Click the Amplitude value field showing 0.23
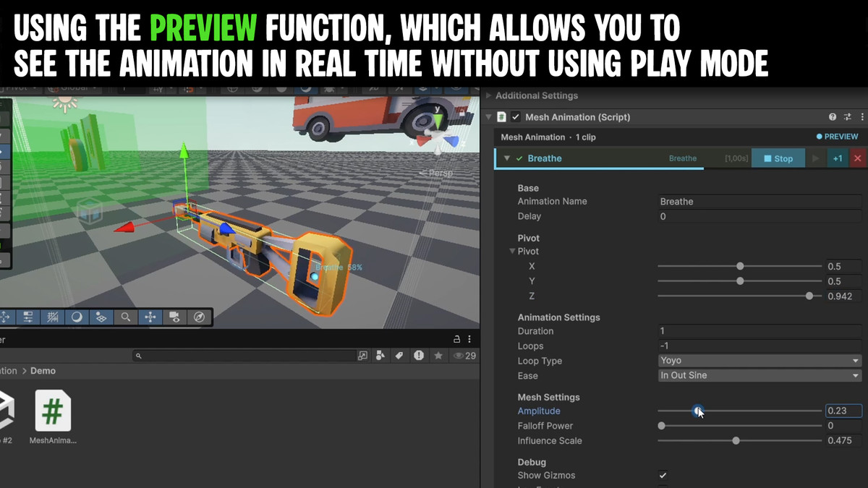Image resolution: width=868 pixels, height=488 pixels. click(843, 411)
